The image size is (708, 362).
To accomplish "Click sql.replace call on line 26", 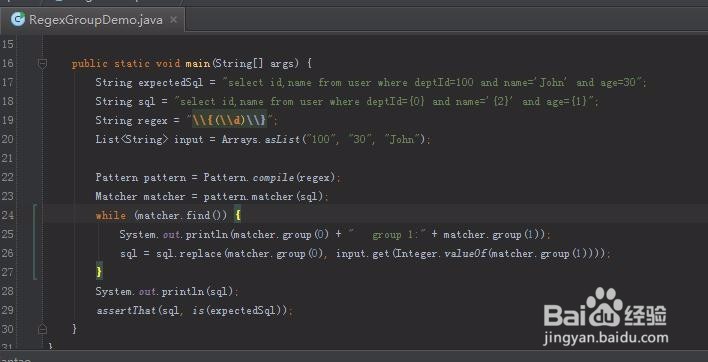I will click(189, 254).
